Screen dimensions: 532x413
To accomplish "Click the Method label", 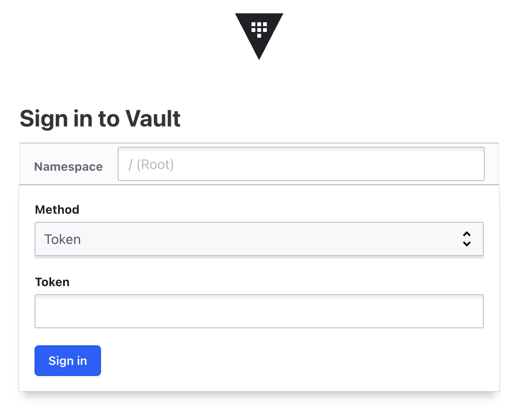I will tap(57, 209).
